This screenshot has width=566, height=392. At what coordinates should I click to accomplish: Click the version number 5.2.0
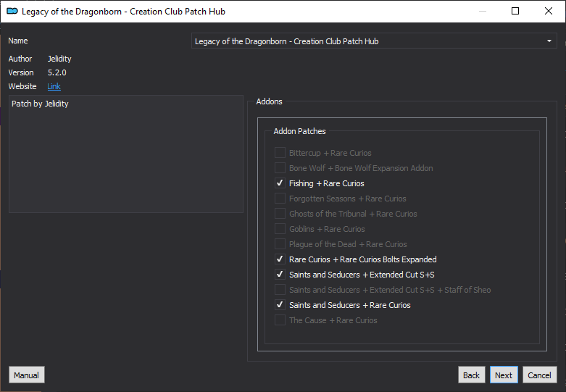[57, 72]
